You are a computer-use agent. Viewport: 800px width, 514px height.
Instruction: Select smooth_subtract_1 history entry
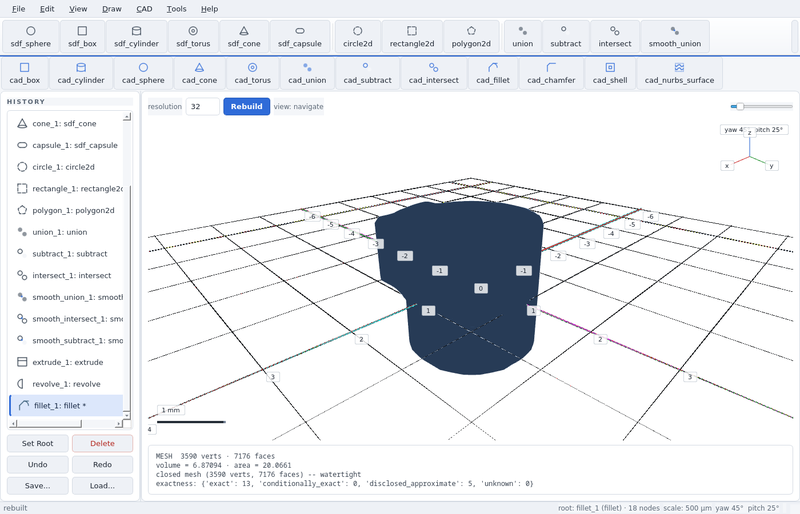pyautogui.click(x=66, y=340)
